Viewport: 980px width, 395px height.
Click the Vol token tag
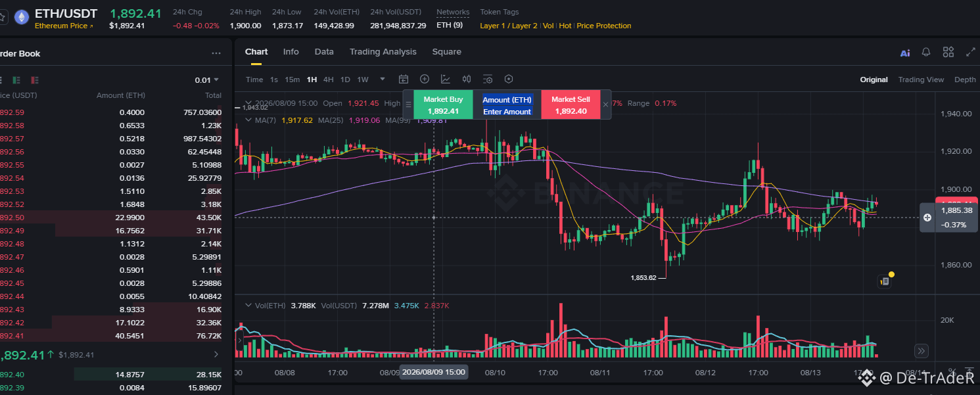coord(549,26)
